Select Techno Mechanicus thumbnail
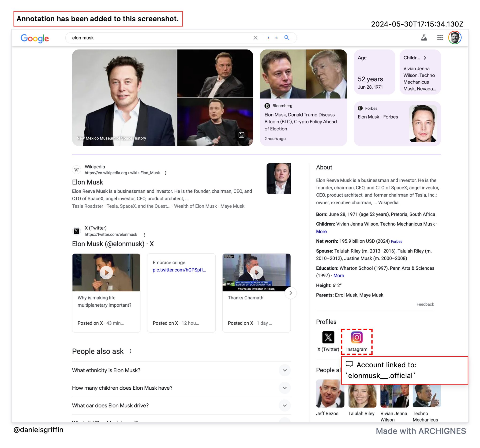The width and height of the screenshot is (480, 448). [x=427, y=396]
